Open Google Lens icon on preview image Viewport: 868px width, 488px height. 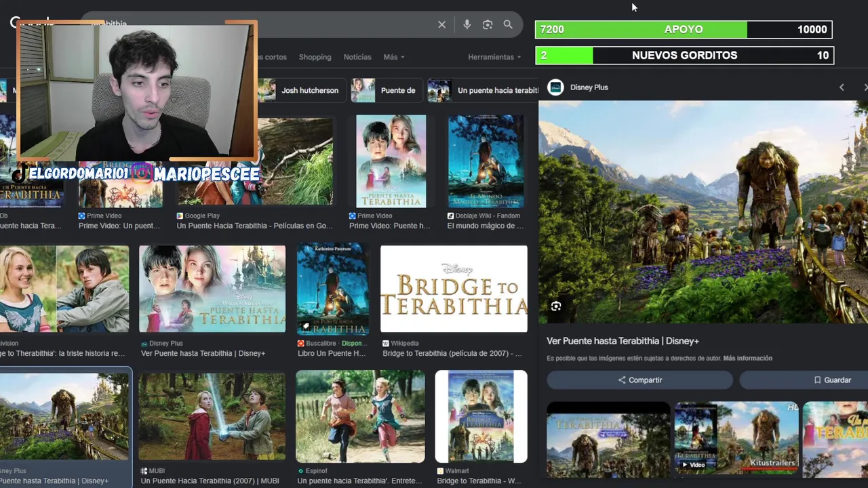click(556, 306)
